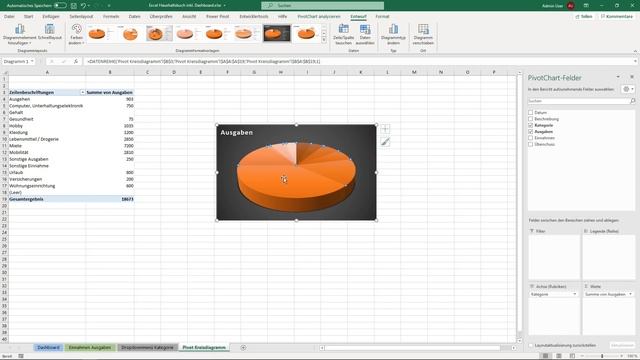Click the undo arrow in the title bar
This screenshot has height=360, width=640.
pyautogui.click(x=83, y=6)
